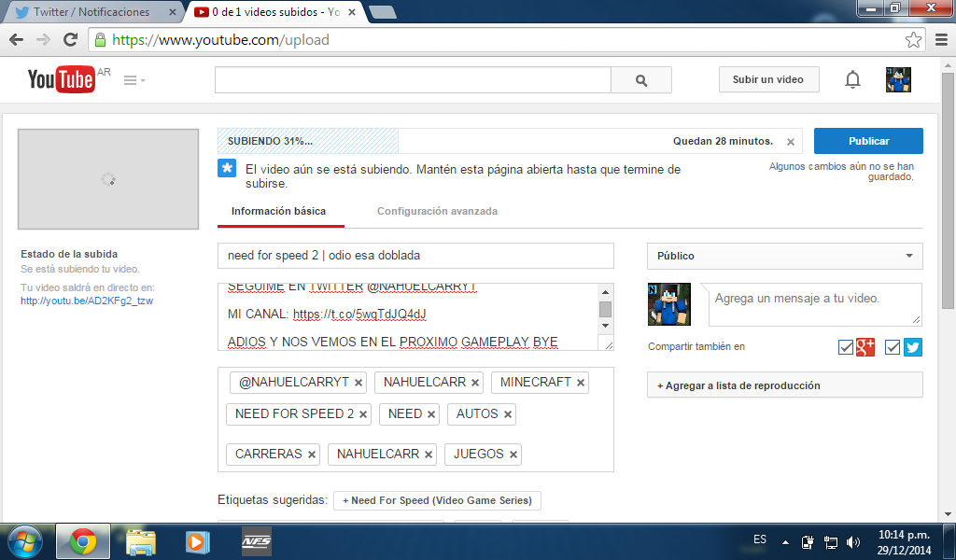The height and width of the screenshot is (560, 956).
Task: Click the blue star notice icon
Action: pos(227,168)
